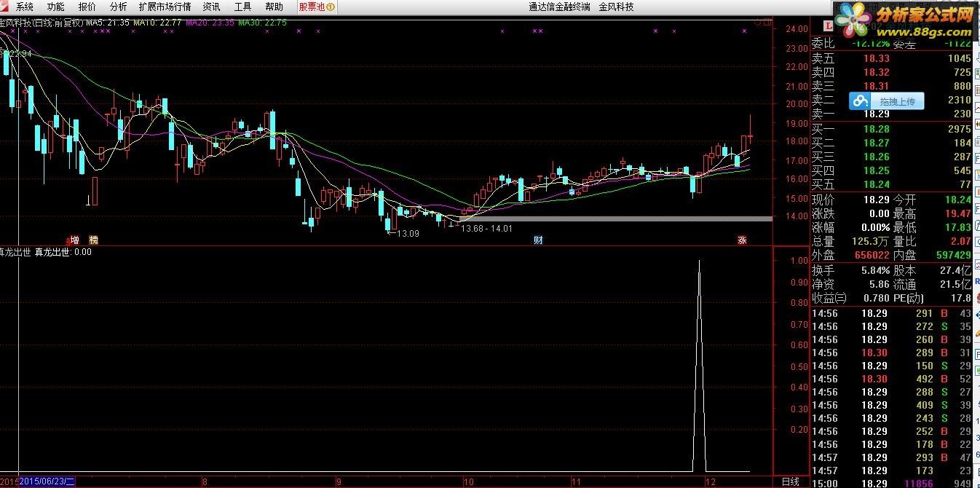Click the 真龙出世 indicator name label
This screenshot has width=980, height=488.
coord(15,252)
